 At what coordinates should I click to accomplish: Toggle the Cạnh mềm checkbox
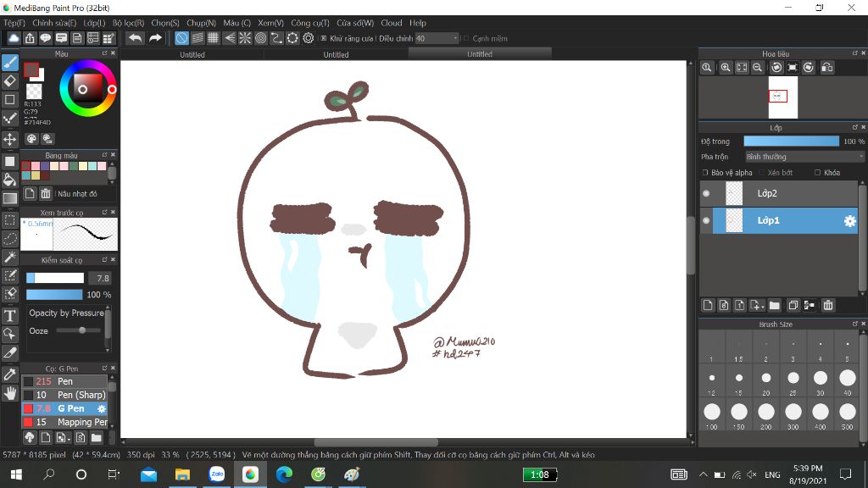tap(466, 38)
